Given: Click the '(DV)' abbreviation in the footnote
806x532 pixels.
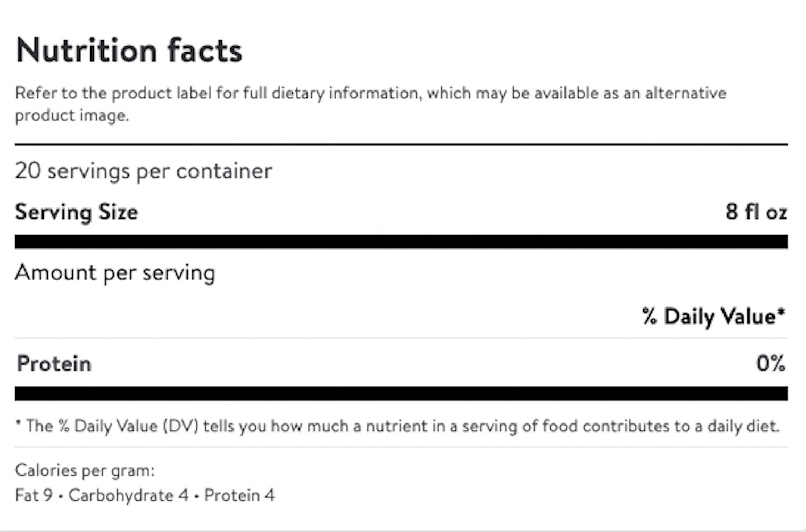Looking at the screenshot, I should tap(180, 426).
